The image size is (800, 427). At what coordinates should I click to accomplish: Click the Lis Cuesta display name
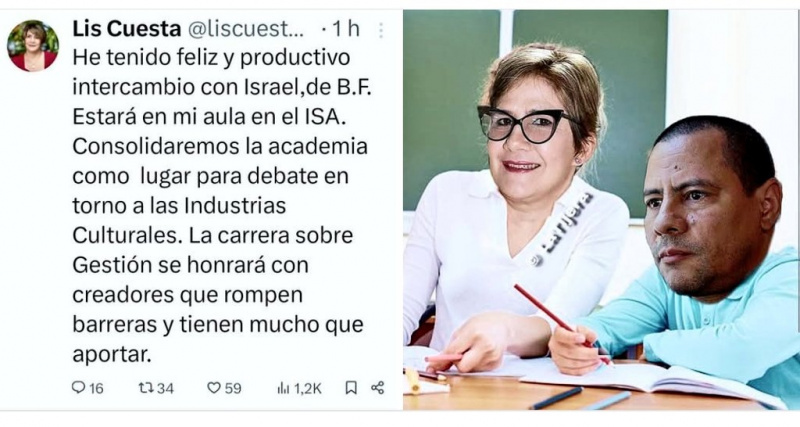(x=127, y=29)
